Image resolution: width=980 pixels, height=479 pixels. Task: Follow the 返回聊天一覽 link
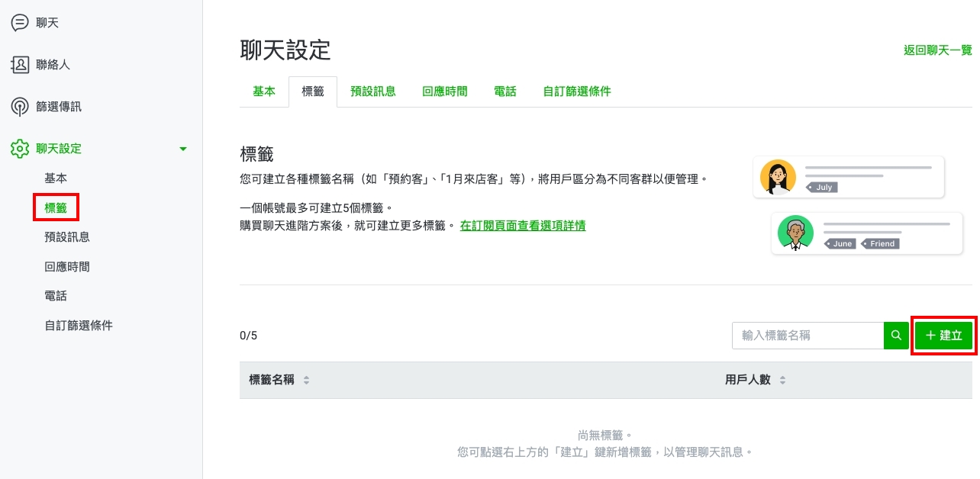pos(937,50)
